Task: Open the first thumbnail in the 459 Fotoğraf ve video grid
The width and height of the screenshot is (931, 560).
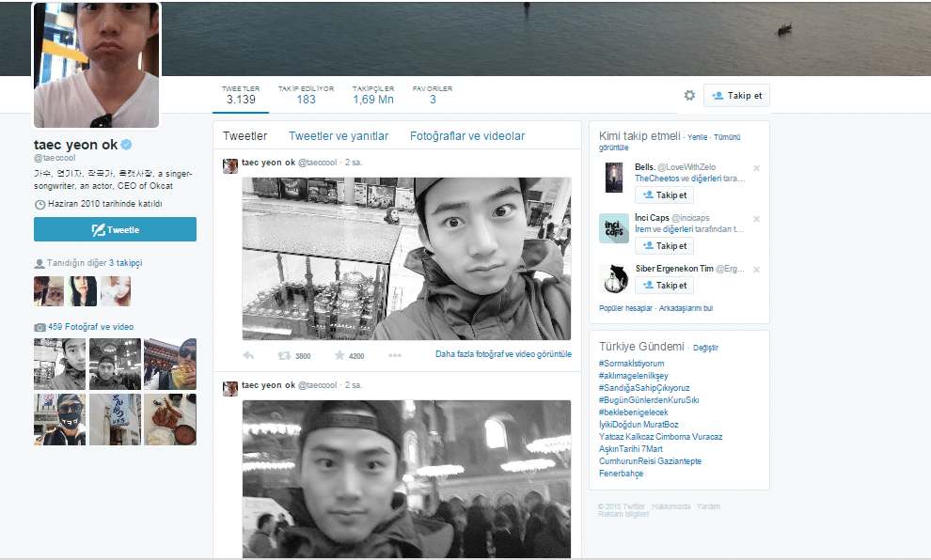Action: [x=59, y=364]
